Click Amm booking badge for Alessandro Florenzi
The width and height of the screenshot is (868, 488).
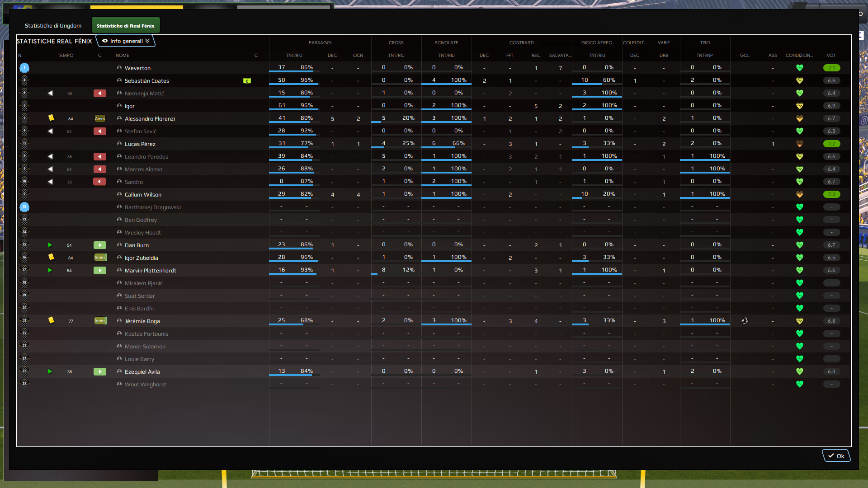pyautogui.click(x=100, y=119)
